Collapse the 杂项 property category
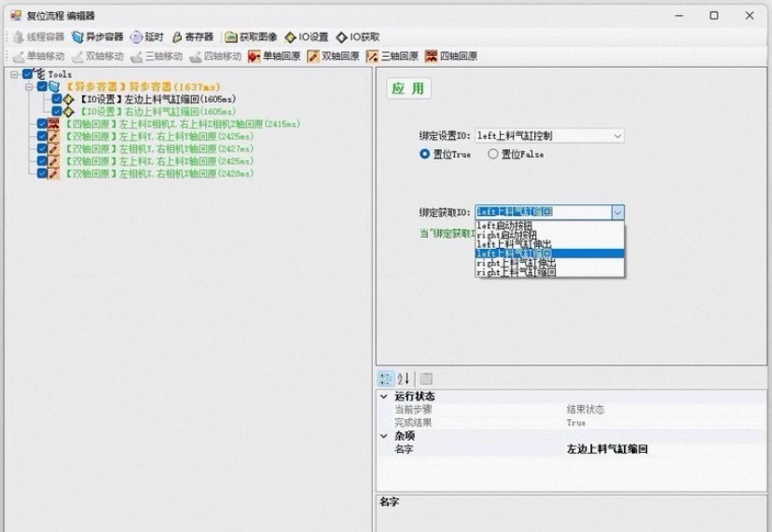This screenshot has width=772, height=532. (x=384, y=435)
